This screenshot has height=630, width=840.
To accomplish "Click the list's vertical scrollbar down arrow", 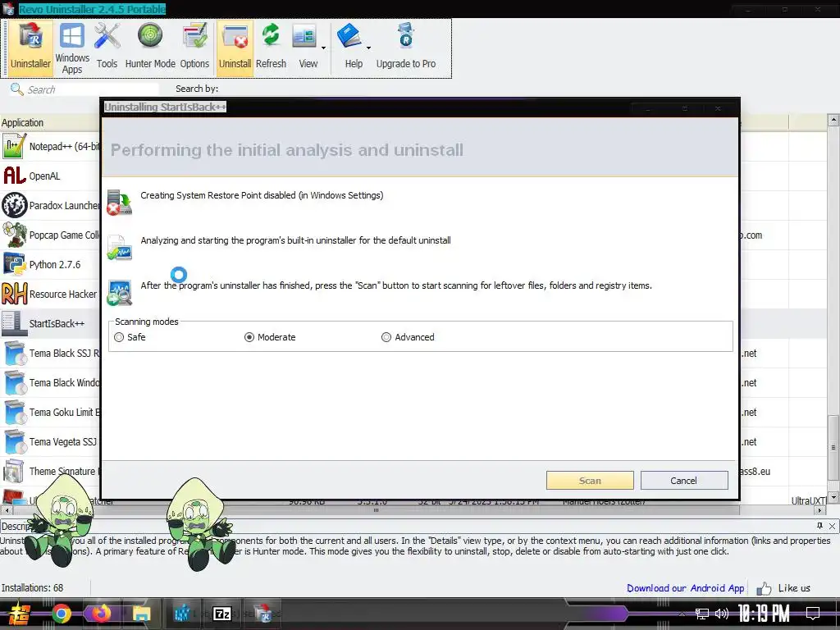I will click(833, 498).
